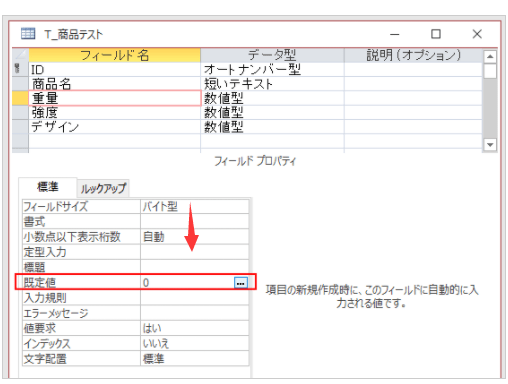Image resolution: width=508 pixels, height=384 pixels.
Task: Click the 入力規則 property field
Action: [195, 298]
